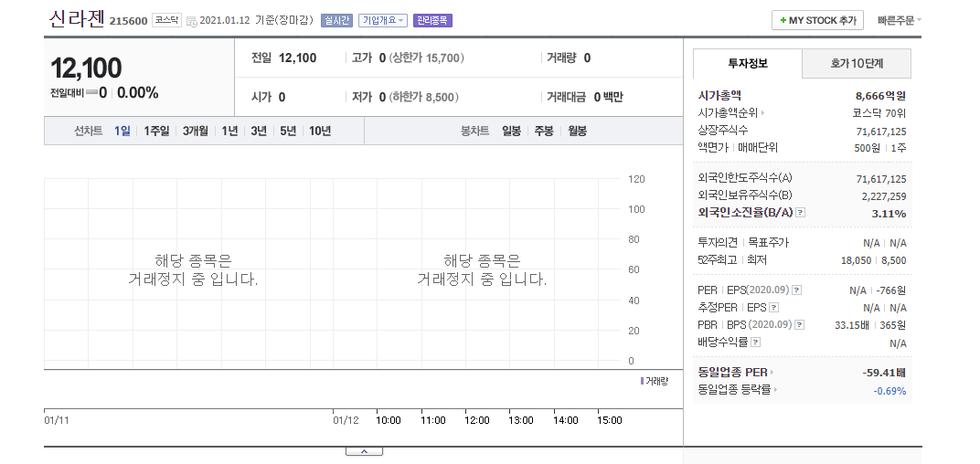Open help icon next to 외국인소진율(B/A)
Screen dimensions: 980x464
click(x=801, y=213)
